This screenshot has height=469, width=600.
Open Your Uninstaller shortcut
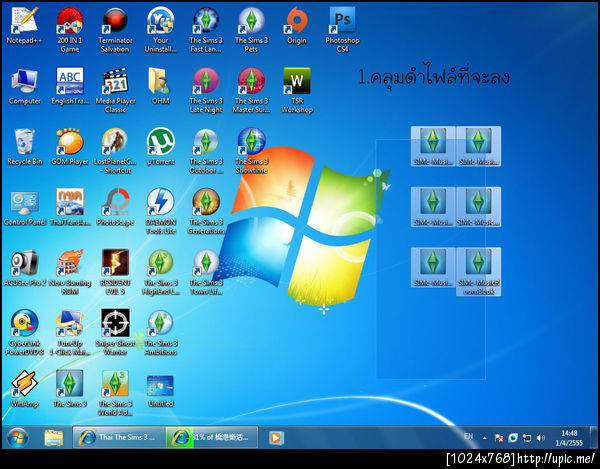click(161, 30)
